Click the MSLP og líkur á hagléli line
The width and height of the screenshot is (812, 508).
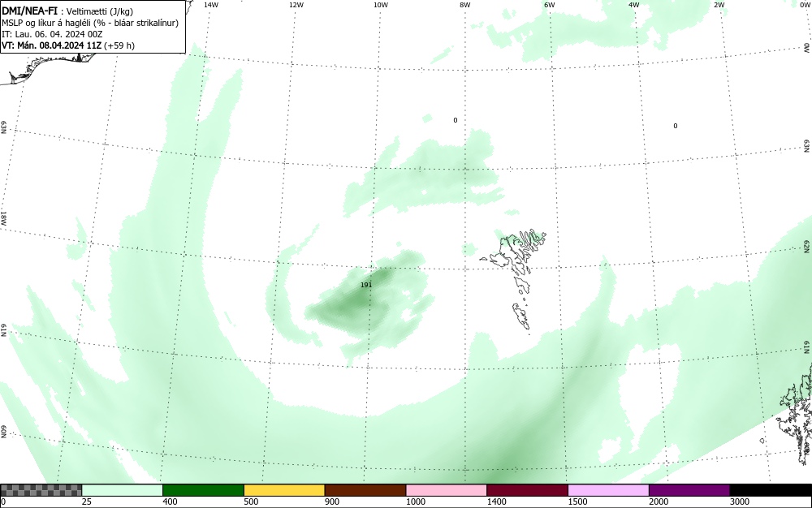click(90, 23)
